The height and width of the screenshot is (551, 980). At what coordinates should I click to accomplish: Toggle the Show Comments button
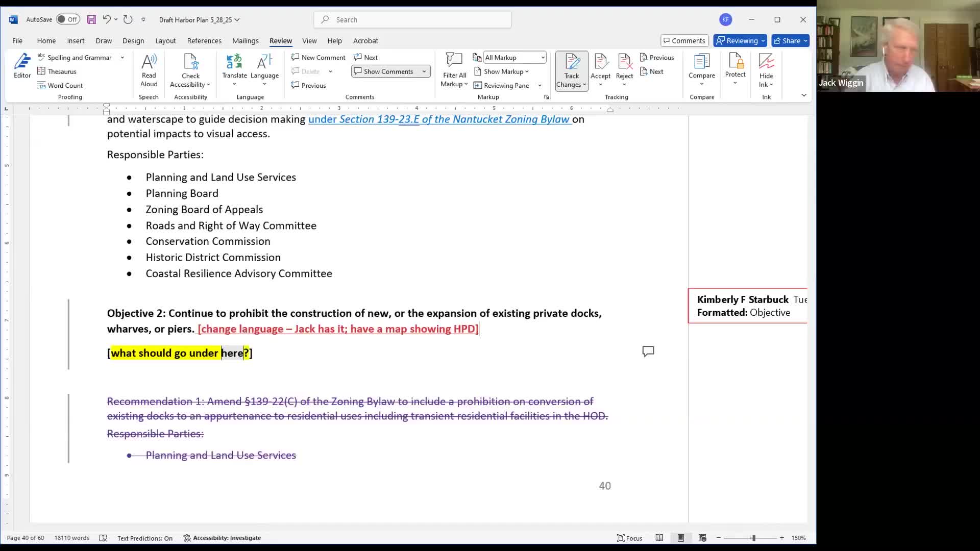tap(384, 71)
